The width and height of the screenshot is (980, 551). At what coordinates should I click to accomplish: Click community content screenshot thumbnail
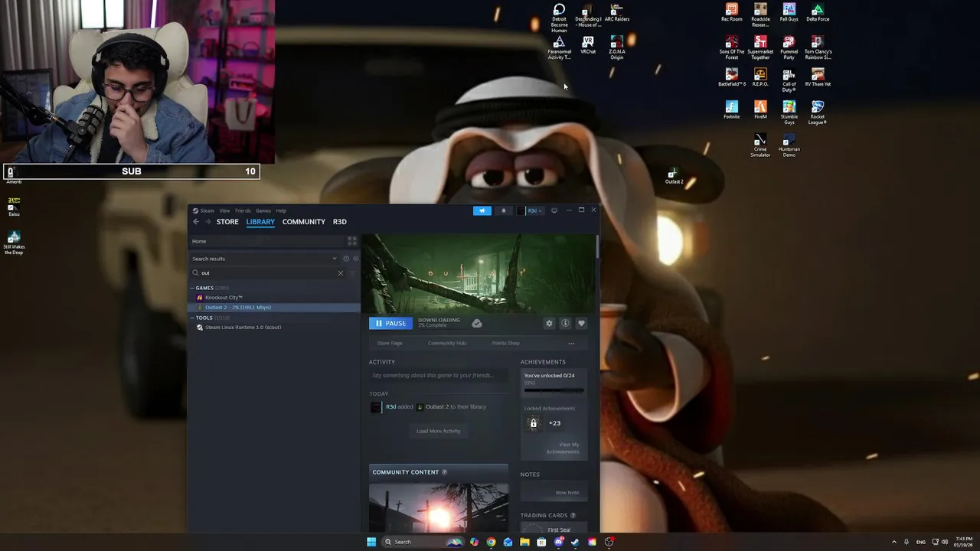point(439,507)
